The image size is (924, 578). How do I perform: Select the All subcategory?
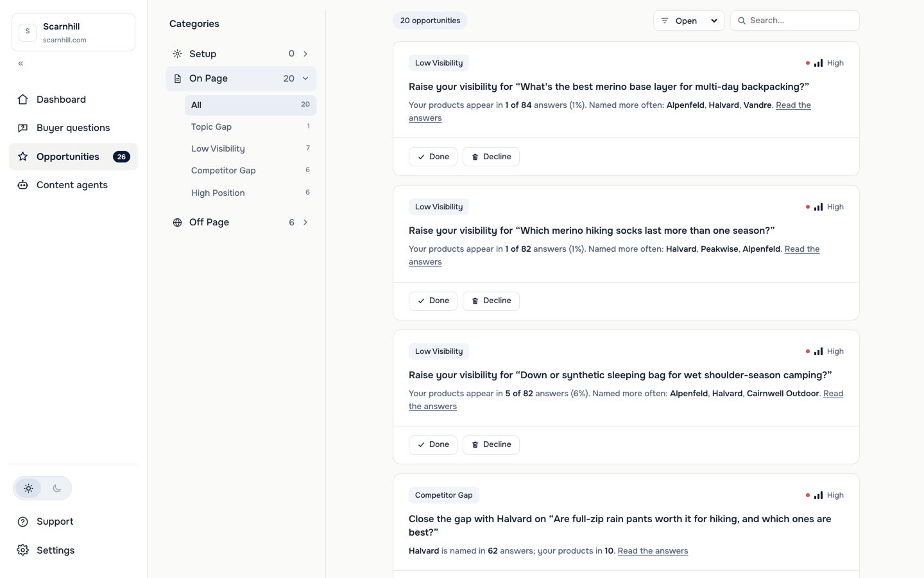250,105
